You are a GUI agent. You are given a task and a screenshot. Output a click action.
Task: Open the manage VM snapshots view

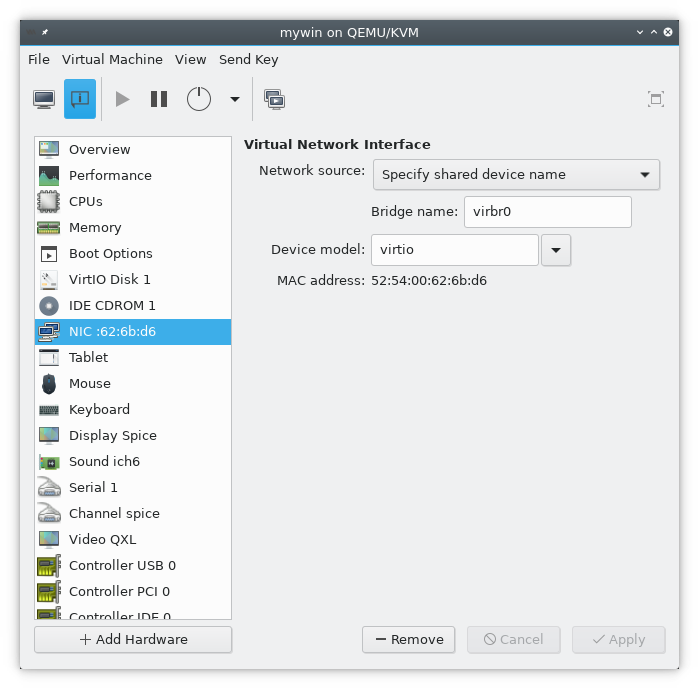coord(275,99)
